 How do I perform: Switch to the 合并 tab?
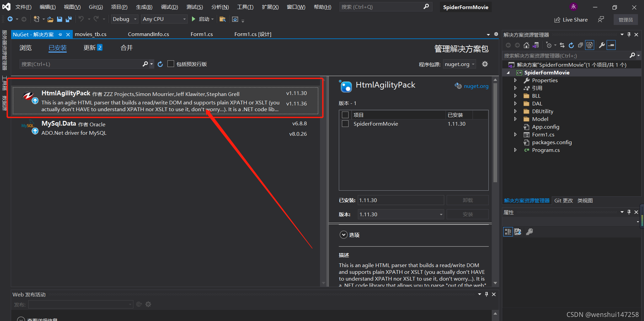point(127,48)
